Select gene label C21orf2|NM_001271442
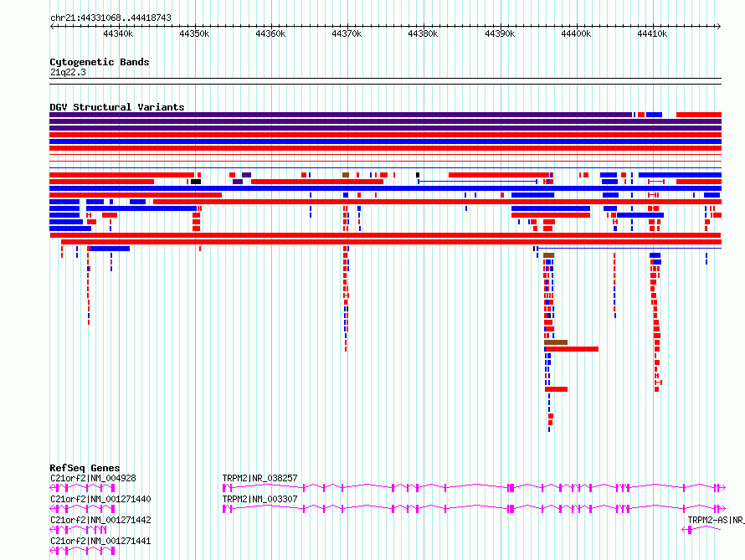745x560 pixels. click(100, 520)
